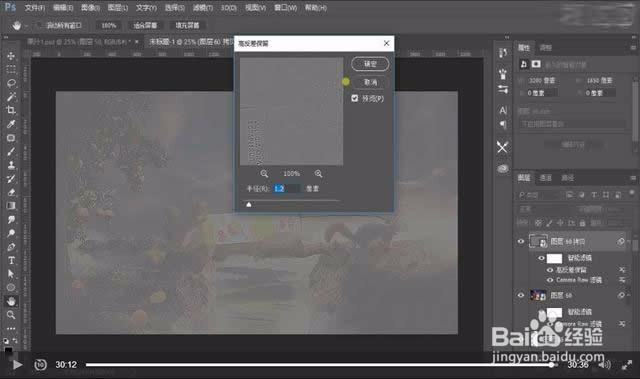
Task: Click the 100% zoom button
Action: click(x=109, y=25)
